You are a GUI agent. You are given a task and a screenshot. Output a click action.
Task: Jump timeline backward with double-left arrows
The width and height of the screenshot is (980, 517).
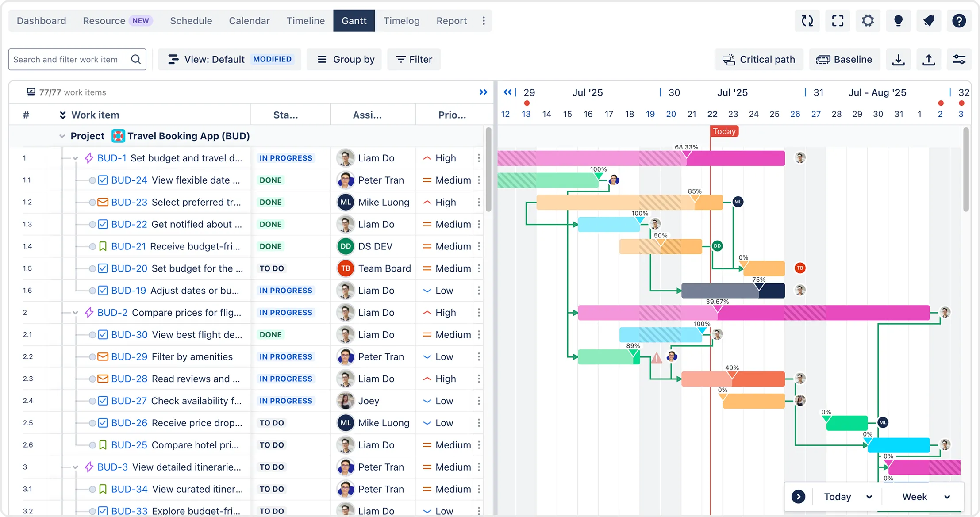(507, 92)
